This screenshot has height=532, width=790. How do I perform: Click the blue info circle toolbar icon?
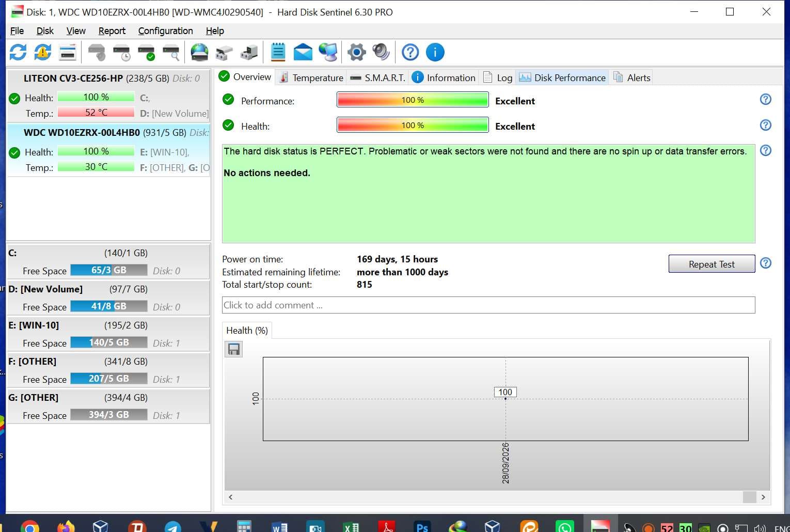tap(435, 52)
